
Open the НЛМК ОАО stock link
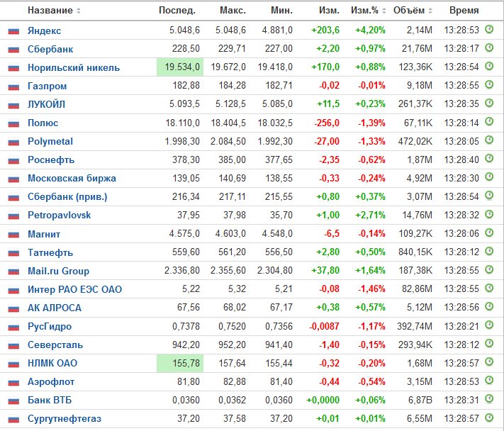(x=52, y=363)
